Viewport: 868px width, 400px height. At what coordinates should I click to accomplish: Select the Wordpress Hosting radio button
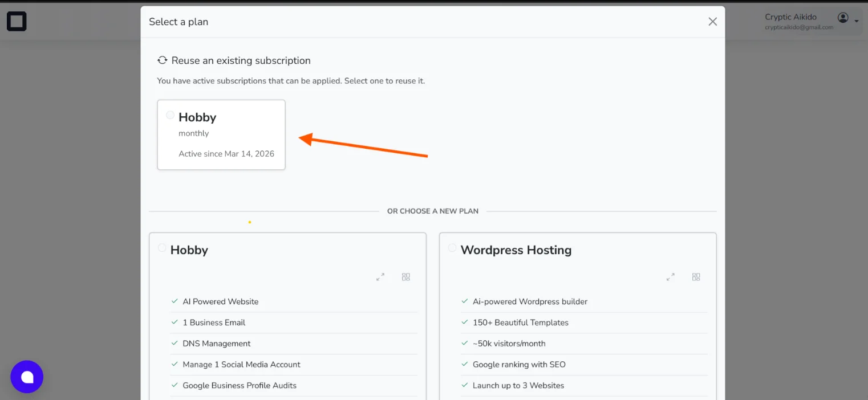(452, 247)
